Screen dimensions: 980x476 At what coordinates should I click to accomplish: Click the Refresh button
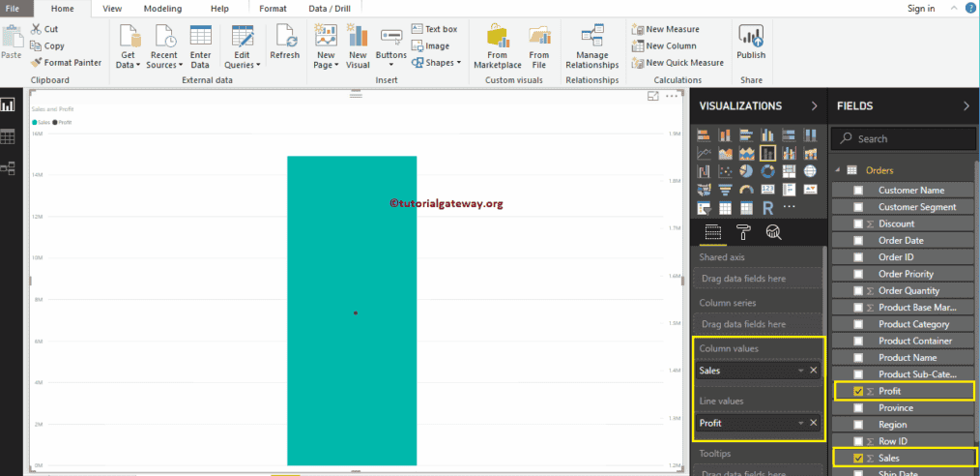tap(285, 43)
